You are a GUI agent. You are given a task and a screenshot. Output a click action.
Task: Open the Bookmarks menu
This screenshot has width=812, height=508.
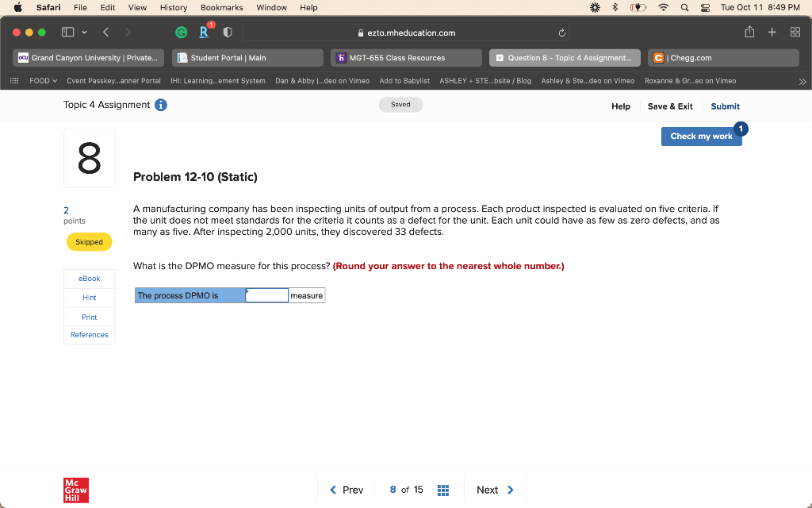pyautogui.click(x=222, y=7)
